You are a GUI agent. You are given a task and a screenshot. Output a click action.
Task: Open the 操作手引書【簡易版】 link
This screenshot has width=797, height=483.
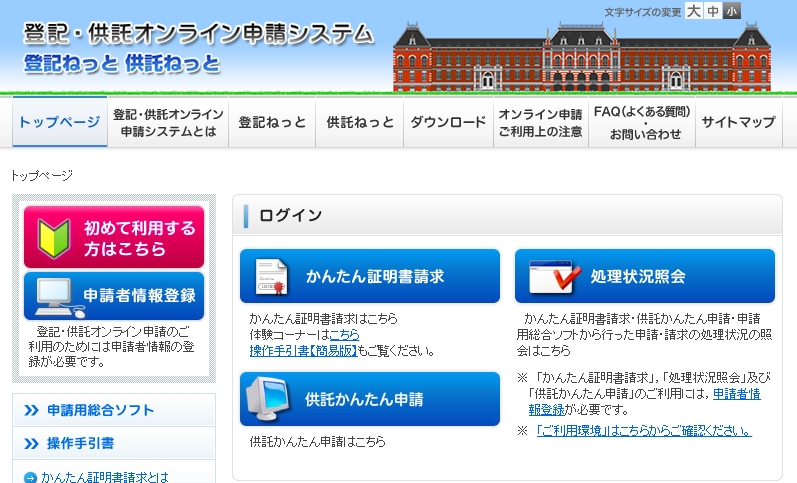pos(303,351)
